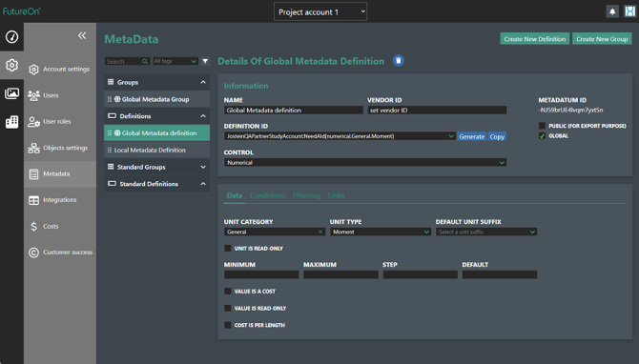
Task: Click the Users people icon
Action: 33,95
